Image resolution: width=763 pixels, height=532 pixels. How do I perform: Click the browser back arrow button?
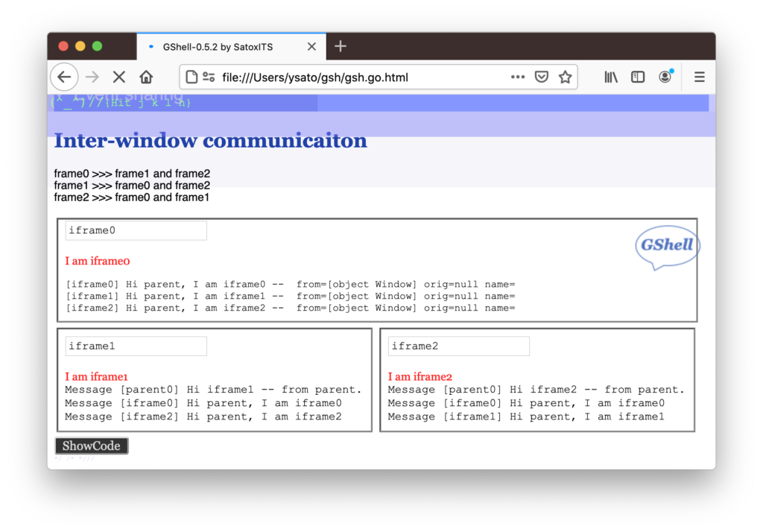tap(64, 77)
